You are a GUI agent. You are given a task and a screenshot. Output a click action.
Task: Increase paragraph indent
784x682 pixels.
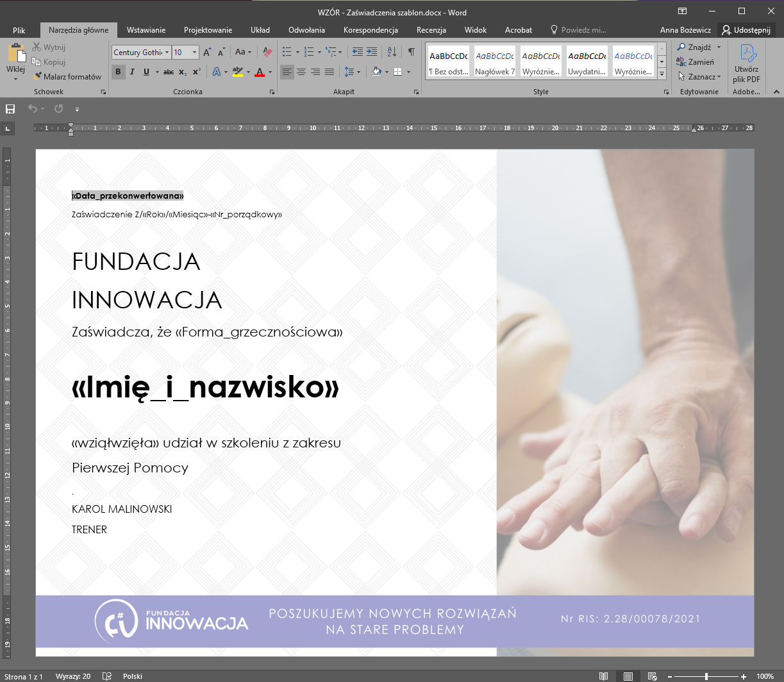click(x=372, y=52)
